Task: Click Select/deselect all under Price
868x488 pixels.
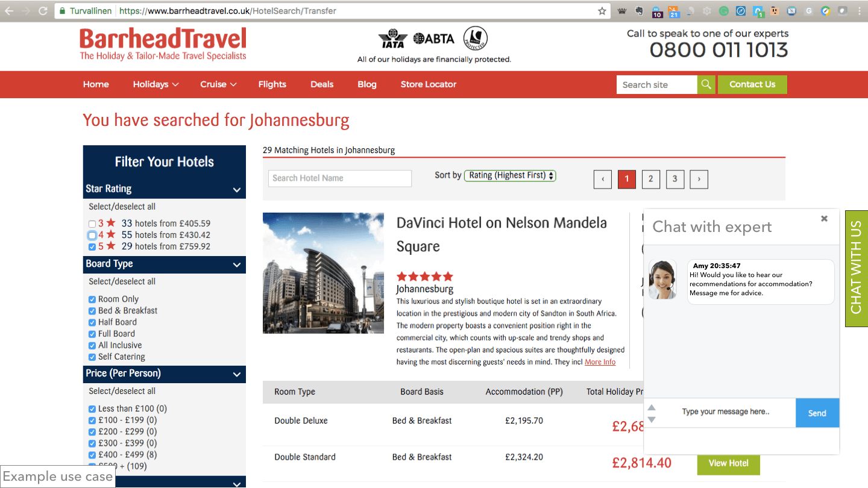Action: coord(122,391)
